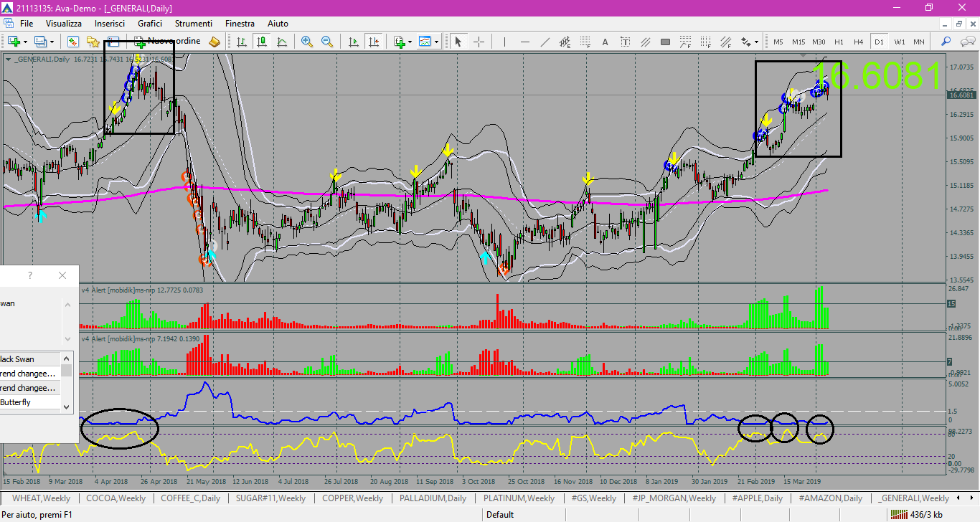The image size is (980, 522).
Task: Click the Nuovo ordine button
Action: point(167,42)
